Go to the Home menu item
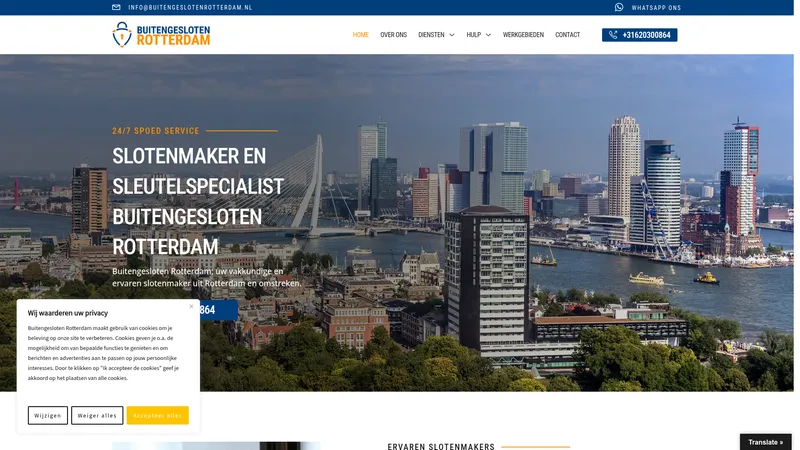 360,35
